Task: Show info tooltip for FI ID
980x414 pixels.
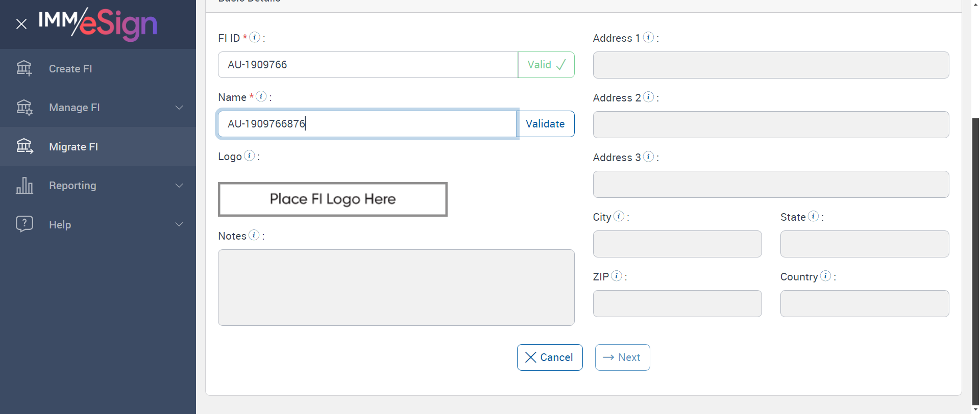Action: pyautogui.click(x=255, y=37)
